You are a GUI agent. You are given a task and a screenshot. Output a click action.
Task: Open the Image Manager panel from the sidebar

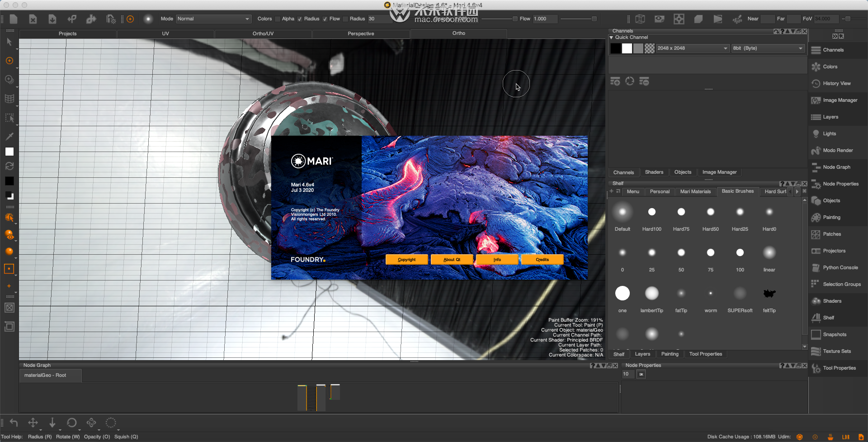point(840,100)
